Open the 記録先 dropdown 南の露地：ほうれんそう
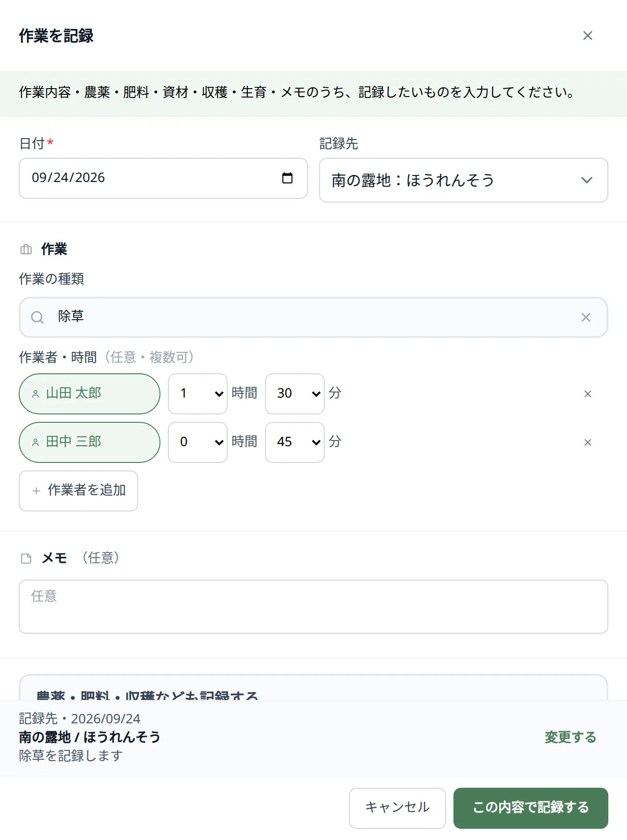Viewport: 627px width, 840px height. click(463, 180)
